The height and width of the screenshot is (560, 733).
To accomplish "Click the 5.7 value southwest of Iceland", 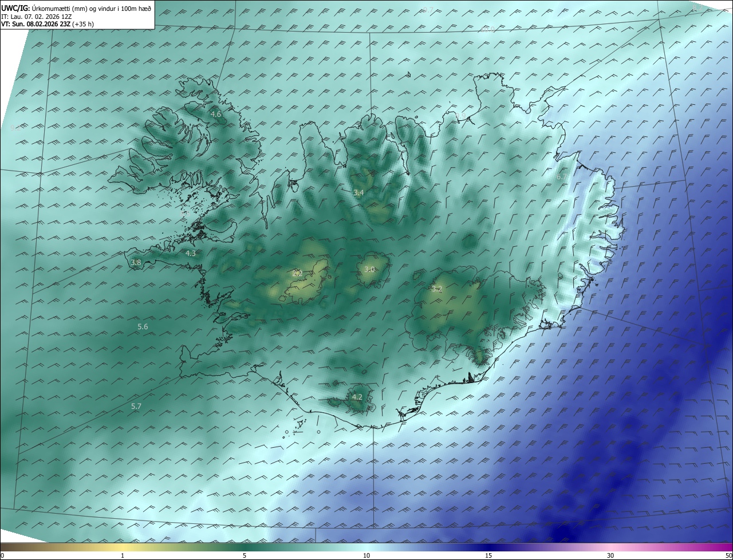I will (136, 406).
